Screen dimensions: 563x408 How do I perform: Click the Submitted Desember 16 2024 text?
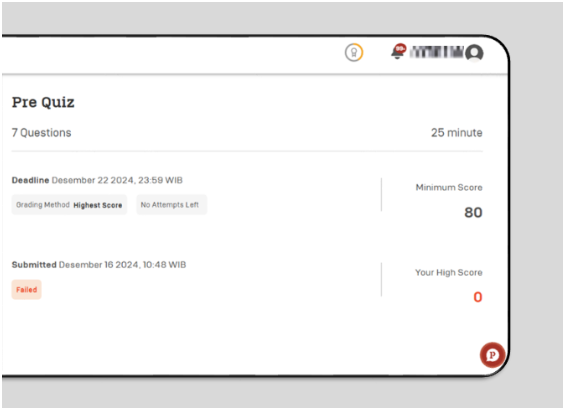[99, 265]
